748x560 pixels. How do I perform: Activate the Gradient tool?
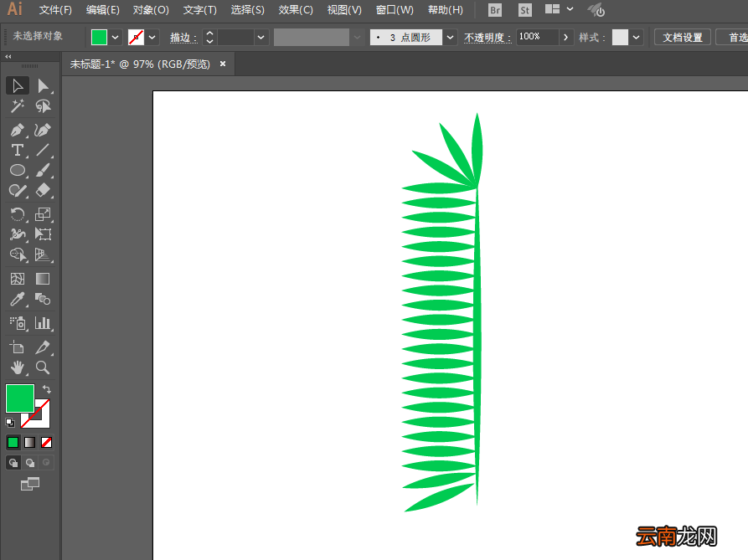point(43,279)
